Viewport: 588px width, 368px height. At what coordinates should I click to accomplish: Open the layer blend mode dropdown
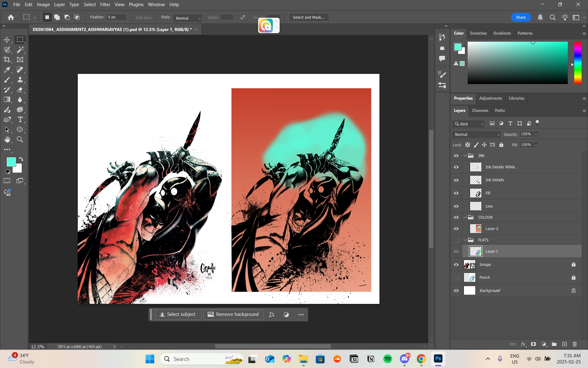coord(476,135)
